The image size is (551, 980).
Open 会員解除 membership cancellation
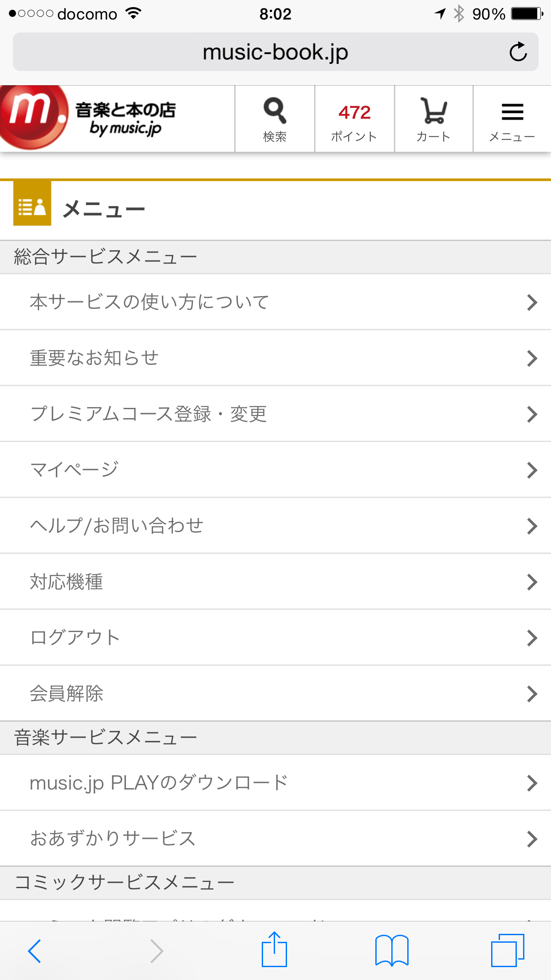coord(67,693)
